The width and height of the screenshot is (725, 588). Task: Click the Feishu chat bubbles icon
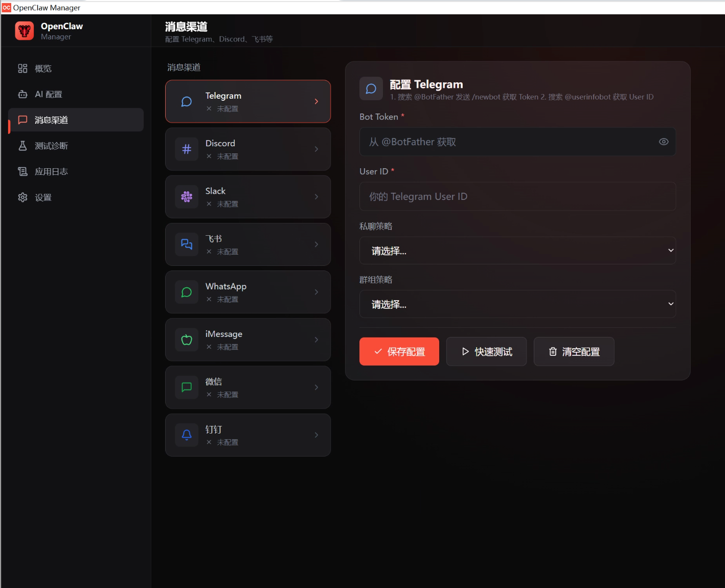click(x=187, y=244)
